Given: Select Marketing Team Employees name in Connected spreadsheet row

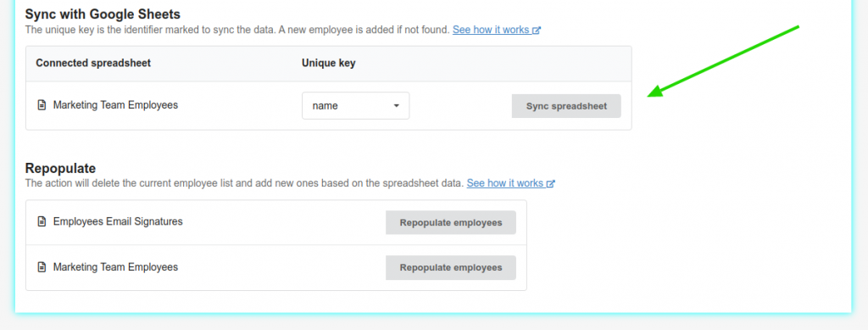Looking at the screenshot, I should pos(115,104).
